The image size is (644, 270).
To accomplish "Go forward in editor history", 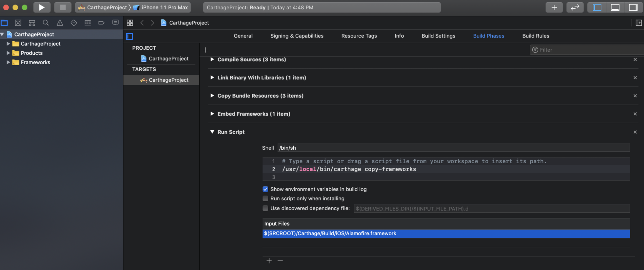I will pyautogui.click(x=153, y=23).
